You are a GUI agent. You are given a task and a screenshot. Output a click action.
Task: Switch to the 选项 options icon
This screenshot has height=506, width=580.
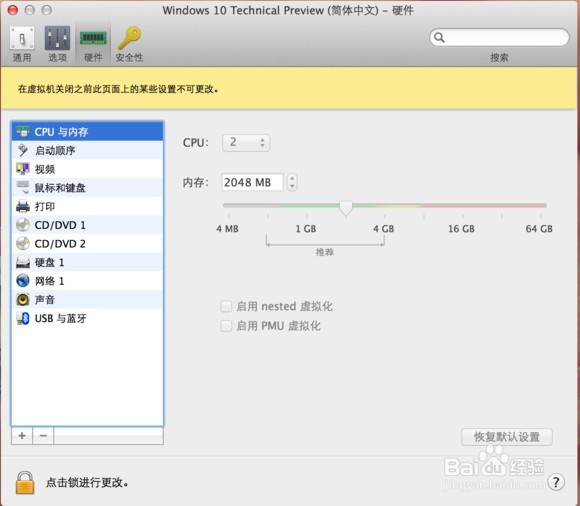tap(57, 38)
